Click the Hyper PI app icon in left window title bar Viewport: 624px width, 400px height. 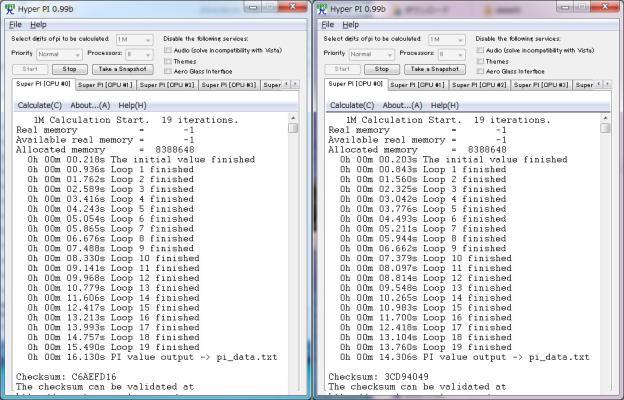pyautogui.click(x=9, y=9)
